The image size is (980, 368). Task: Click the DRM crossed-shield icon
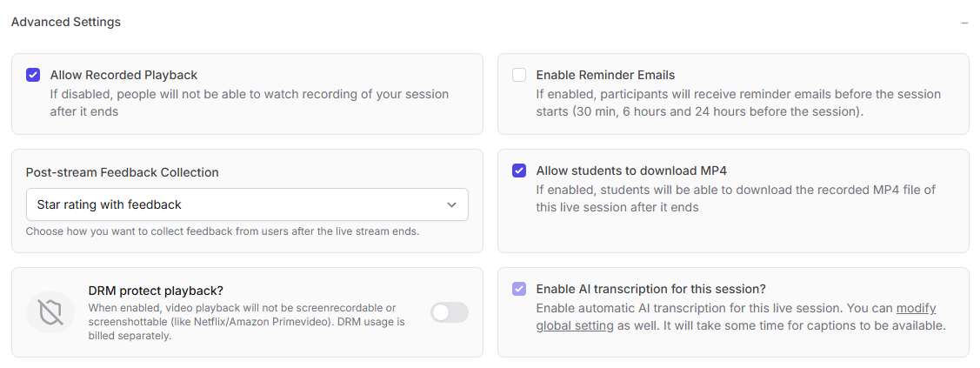coord(50,312)
